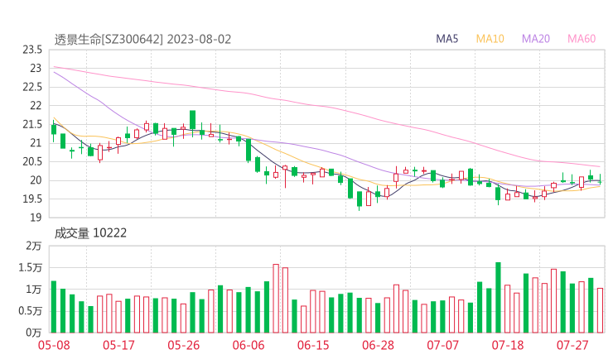The image size is (613, 364).
Task: Click the chart title 透景生命[SZ300642] 2023-08-02
Action: (x=142, y=40)
